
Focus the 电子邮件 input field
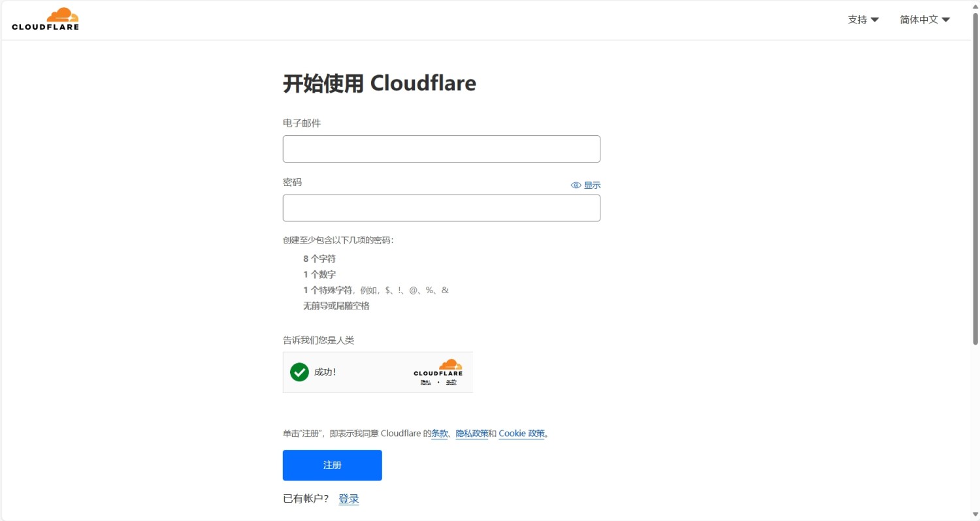[x=442, y=149]
